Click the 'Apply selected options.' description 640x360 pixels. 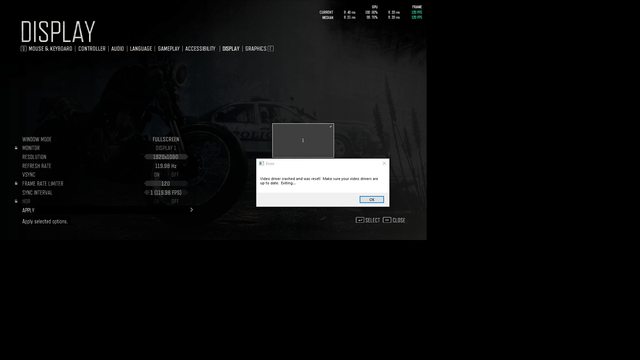click(x=45, y=222)
